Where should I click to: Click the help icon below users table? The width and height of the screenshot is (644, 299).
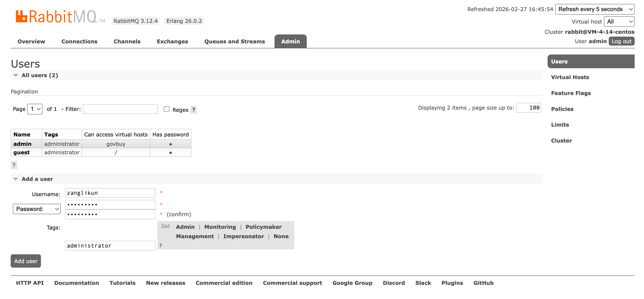pos(14,165)
